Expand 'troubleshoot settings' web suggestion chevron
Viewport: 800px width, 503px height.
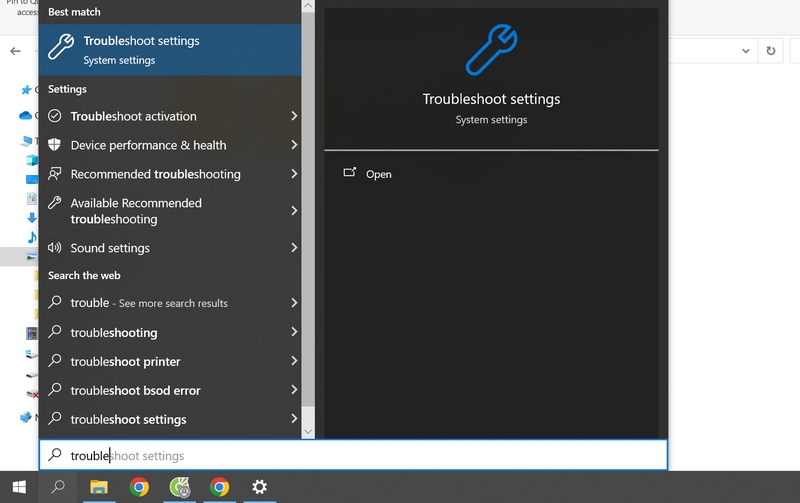294,419
